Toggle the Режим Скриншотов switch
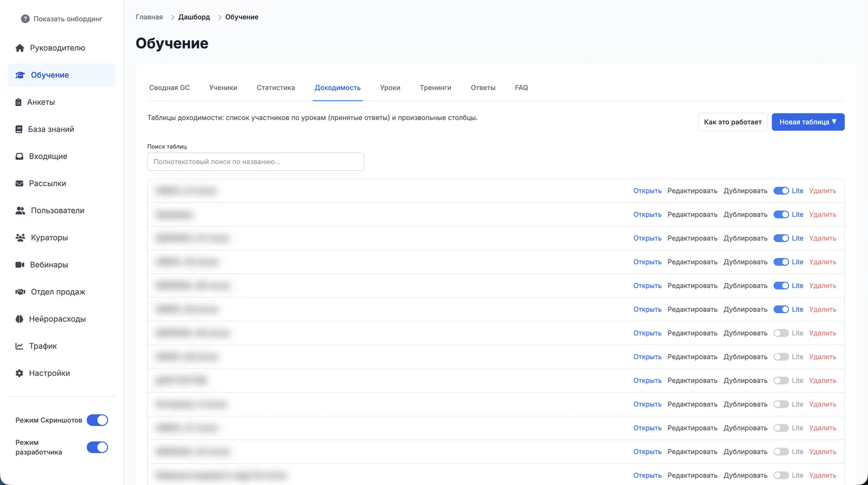The image size is (868, 485). click(97, 420)
